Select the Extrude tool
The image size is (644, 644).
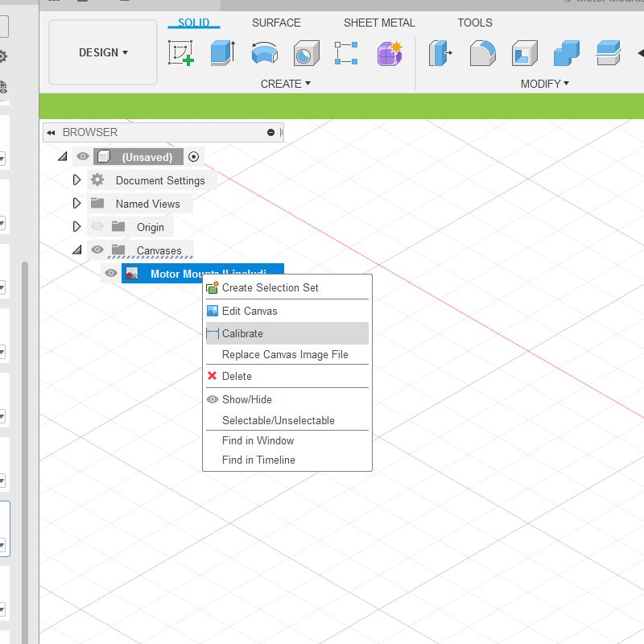coord(222,53)
